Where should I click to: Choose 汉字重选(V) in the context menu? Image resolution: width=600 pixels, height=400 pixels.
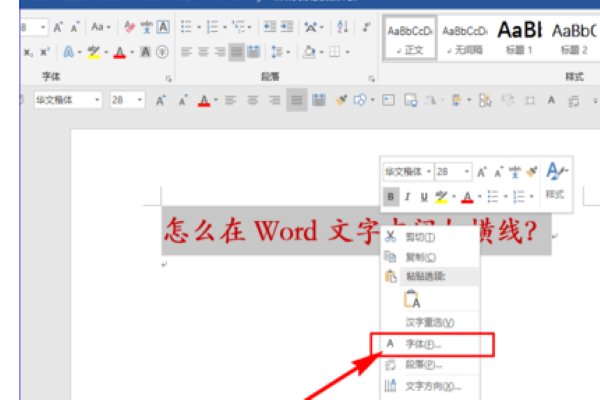tap(430, 323)
